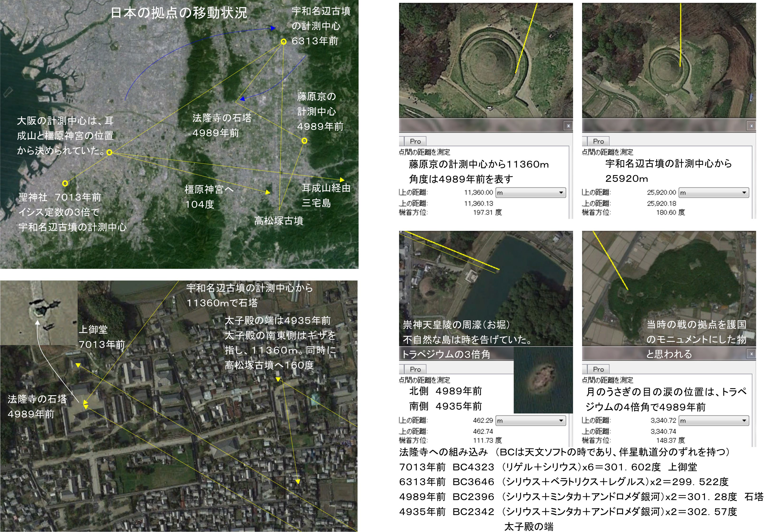Select Pro tab above 462.29 measurement
Viewport: 768px width, 532px height.
point(415,369)
